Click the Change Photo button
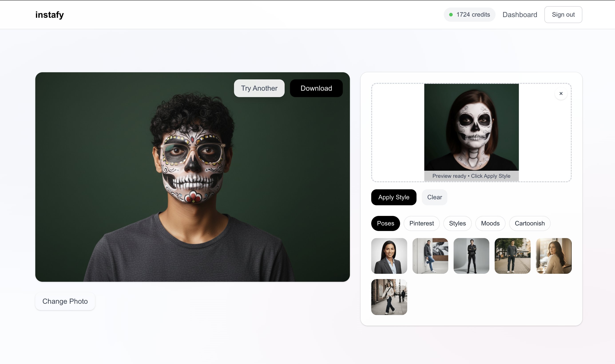The height and width of the screenshot is (364, 615). [x=65, y=301]
